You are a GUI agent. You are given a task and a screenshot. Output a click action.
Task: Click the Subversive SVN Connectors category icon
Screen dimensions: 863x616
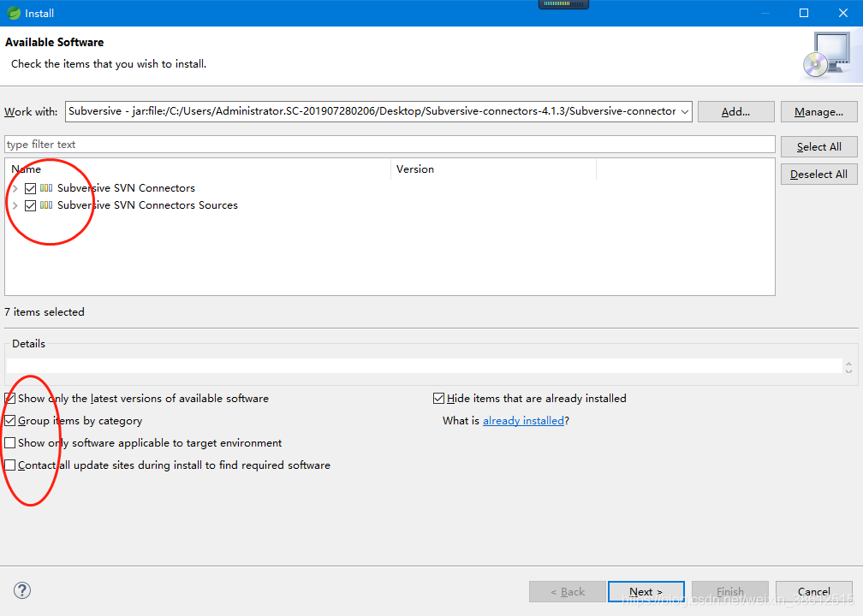point(46,188)
